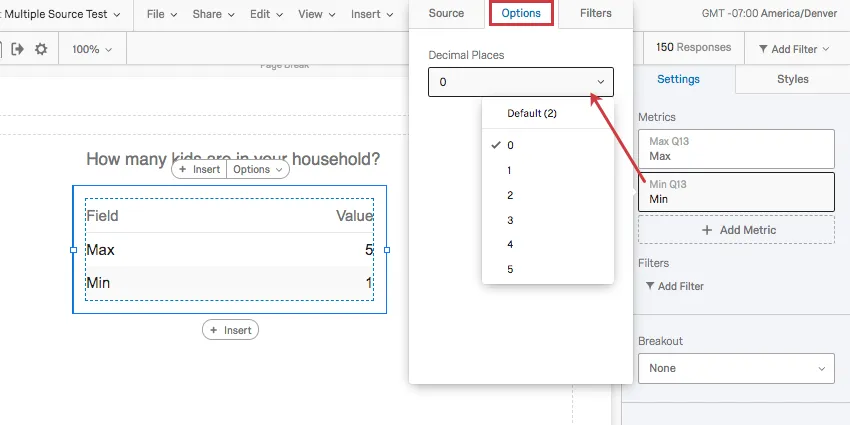Screen dimensions: 850x425
Task: Switch to the Options tab
Action: 521,13
